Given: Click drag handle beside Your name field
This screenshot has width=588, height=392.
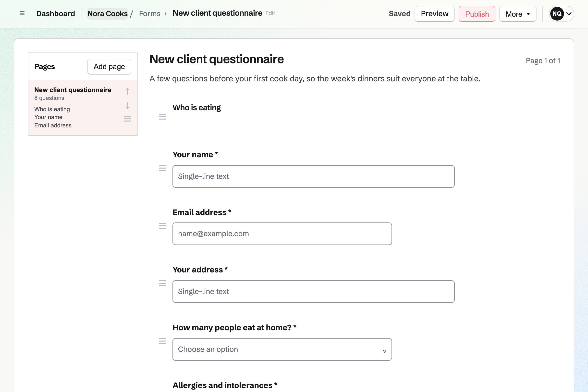Looking at the screenshot, I should [162, 168].
